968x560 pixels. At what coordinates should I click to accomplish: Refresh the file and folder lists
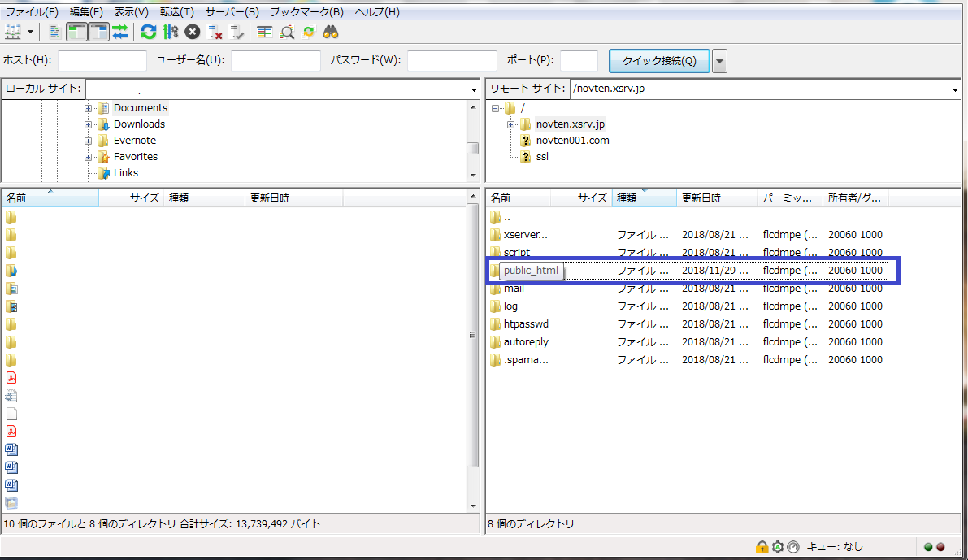click(148, 32)
